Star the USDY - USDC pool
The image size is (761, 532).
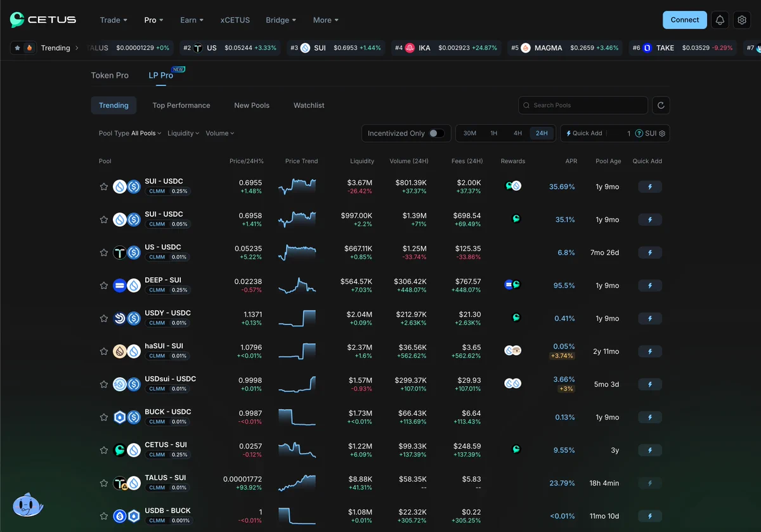pyautogui.click(x=104, y=318)
